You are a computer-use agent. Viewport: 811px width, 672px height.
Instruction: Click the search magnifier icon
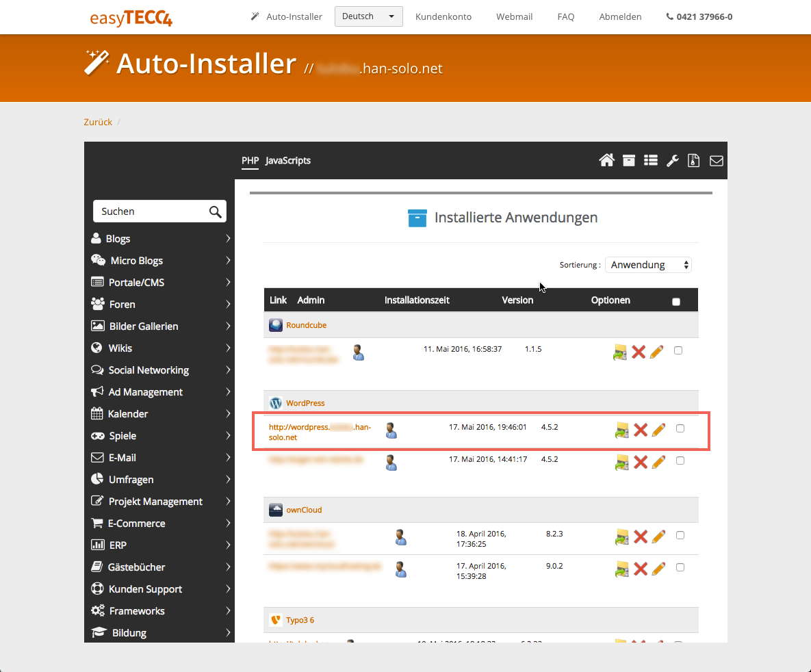pyautogui.click(x=215, y=211)
